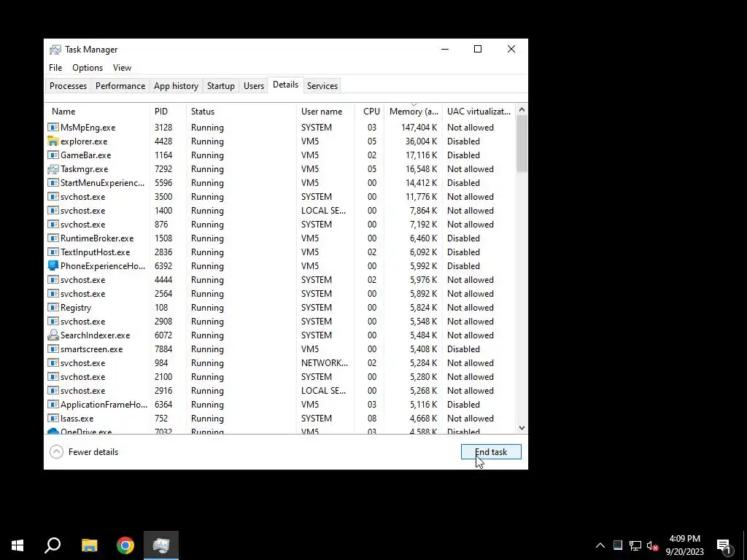This screenshot has width=747, height=560.
Task: Click the GameBar.exe process icon
Action: [x=53, y=155]
